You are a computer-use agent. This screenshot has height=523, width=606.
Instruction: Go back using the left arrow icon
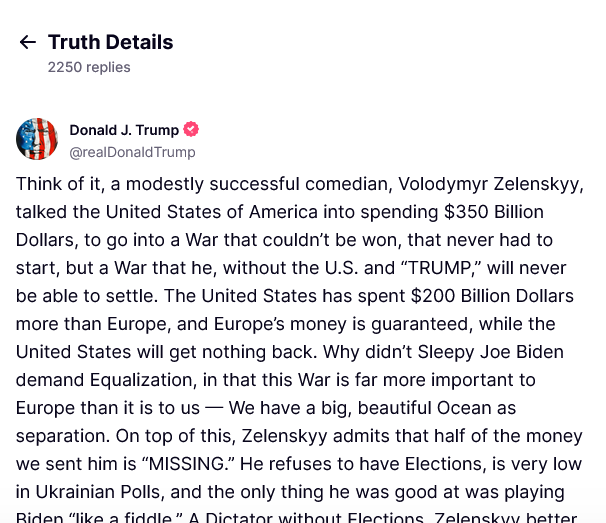click(x=27, y=42)
